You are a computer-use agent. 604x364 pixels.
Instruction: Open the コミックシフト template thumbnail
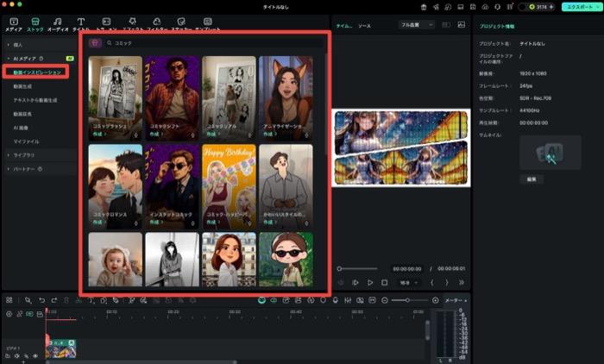[173, 97]
